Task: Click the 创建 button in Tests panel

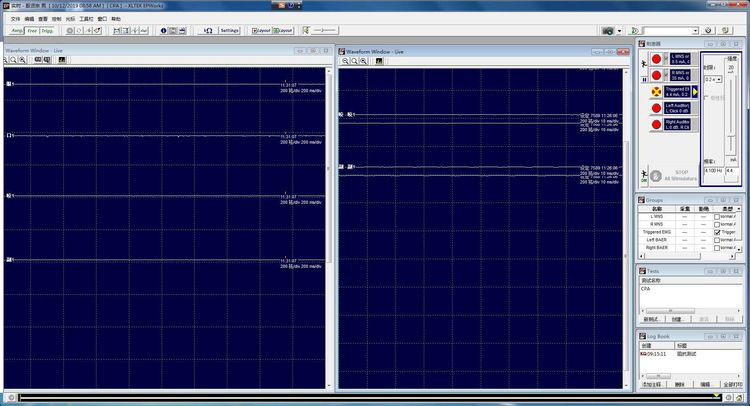Action: [x=676, y=319]
